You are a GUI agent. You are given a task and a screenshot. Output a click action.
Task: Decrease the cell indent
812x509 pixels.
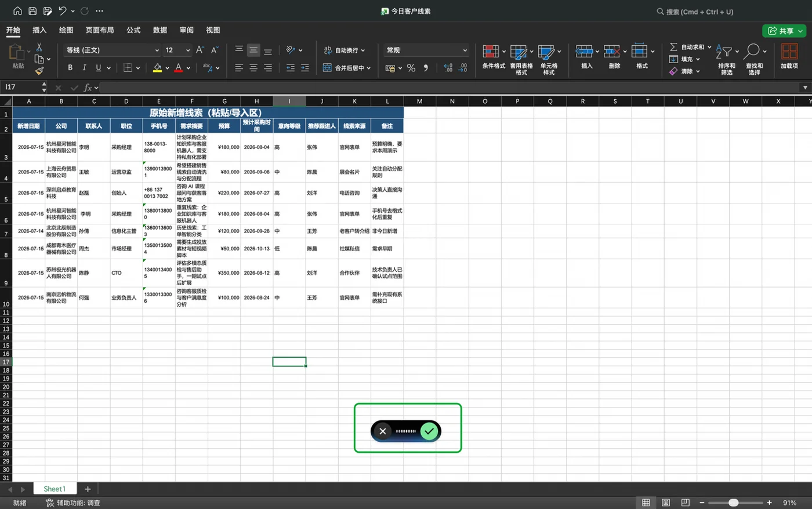coord(290,68)
